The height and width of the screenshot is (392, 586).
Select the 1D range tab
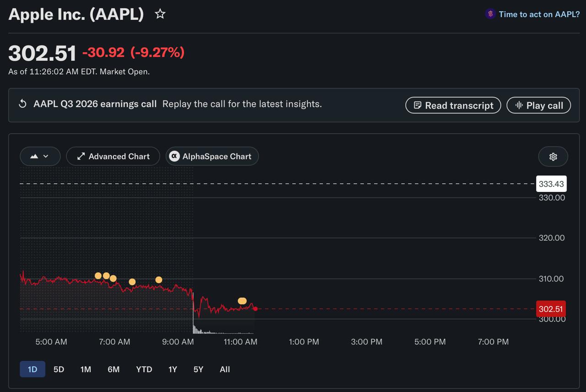(x=33, y=369)
